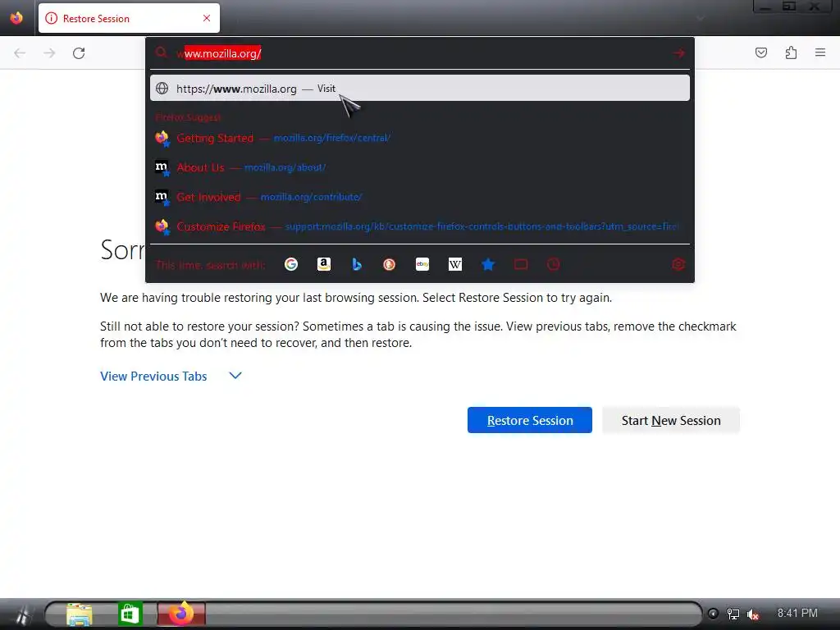Open File Explorer from taskbar
Image resolution: width=840 pixels, height=630 pixels.
[x=80, y=614]
